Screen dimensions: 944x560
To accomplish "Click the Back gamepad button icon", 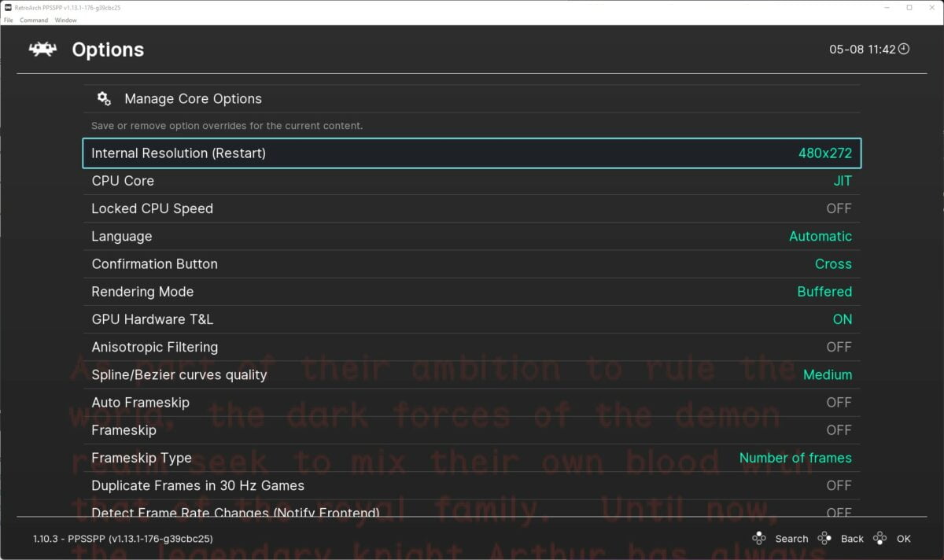I will click(x=824, y=539).
